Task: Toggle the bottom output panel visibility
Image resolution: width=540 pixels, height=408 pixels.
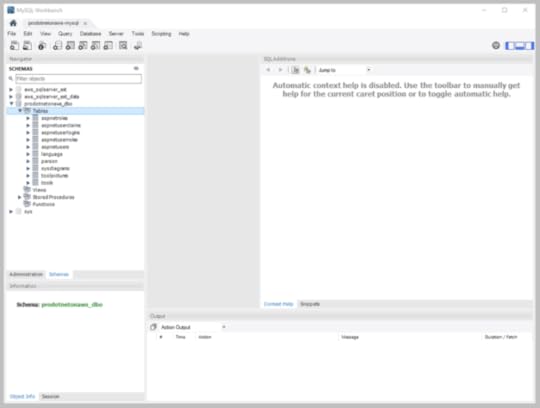Action: pos(520,45)
